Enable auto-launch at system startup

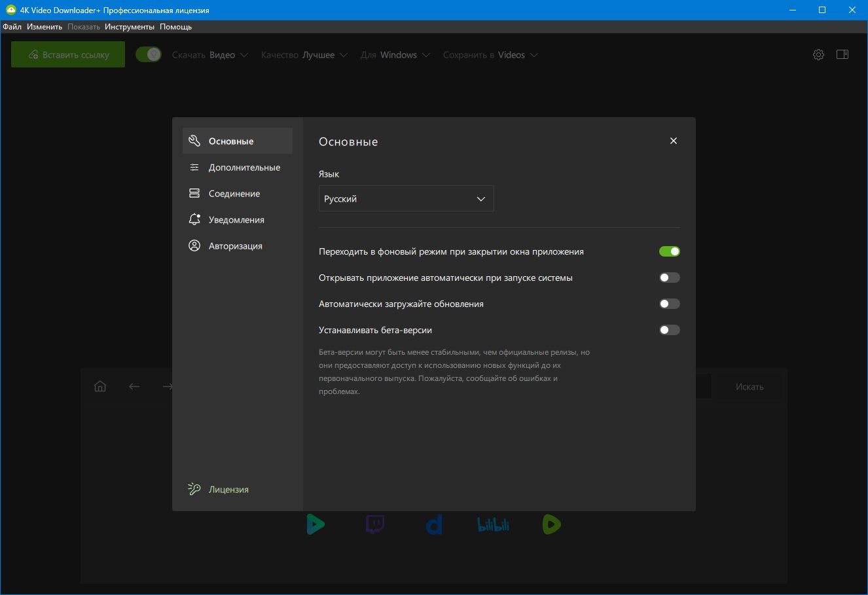669,278
